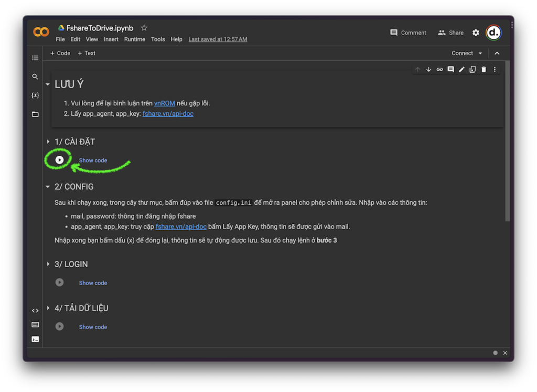Viewport: 537px width, 392px height.
Task: Follow the vnROM link
Action: (164, 103)
